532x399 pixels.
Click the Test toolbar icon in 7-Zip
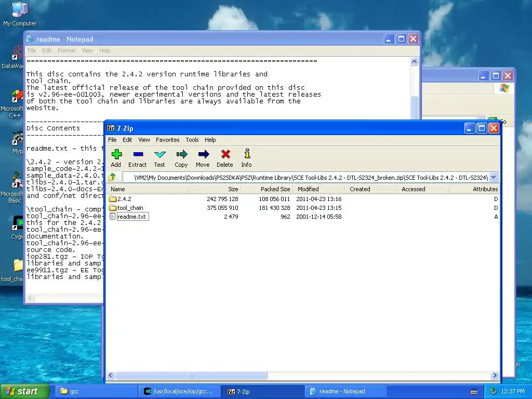pos(159,158)
